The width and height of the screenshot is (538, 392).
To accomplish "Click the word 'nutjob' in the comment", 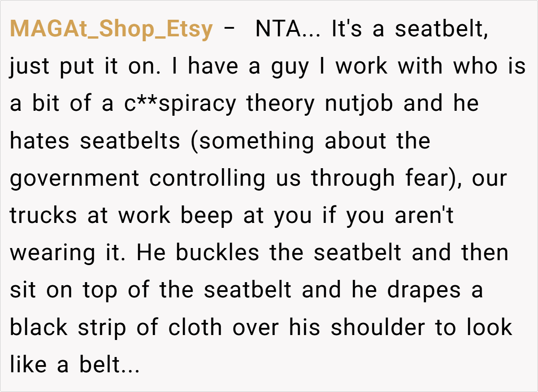I will point(359,104).
